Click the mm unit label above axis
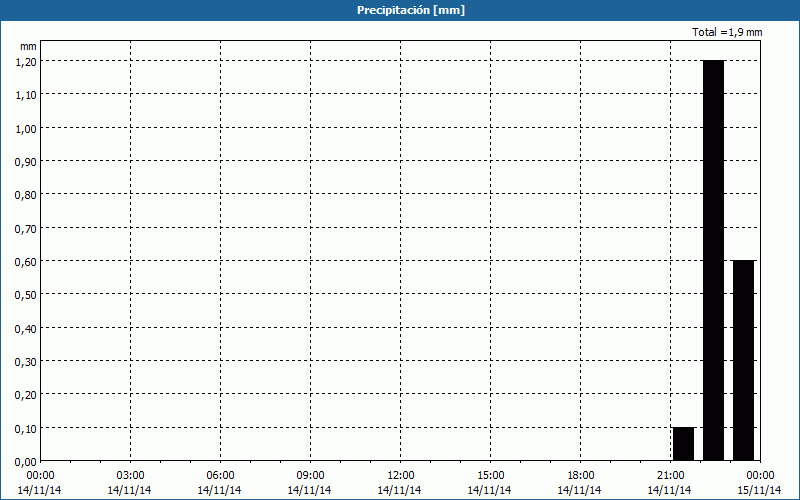The height and width of the screenshot is (500, 800). 28,46
